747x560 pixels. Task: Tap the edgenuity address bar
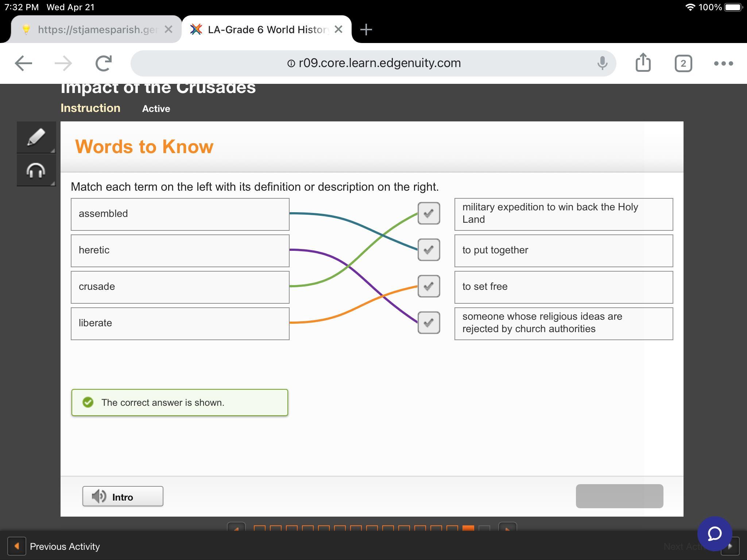(373, 63)
